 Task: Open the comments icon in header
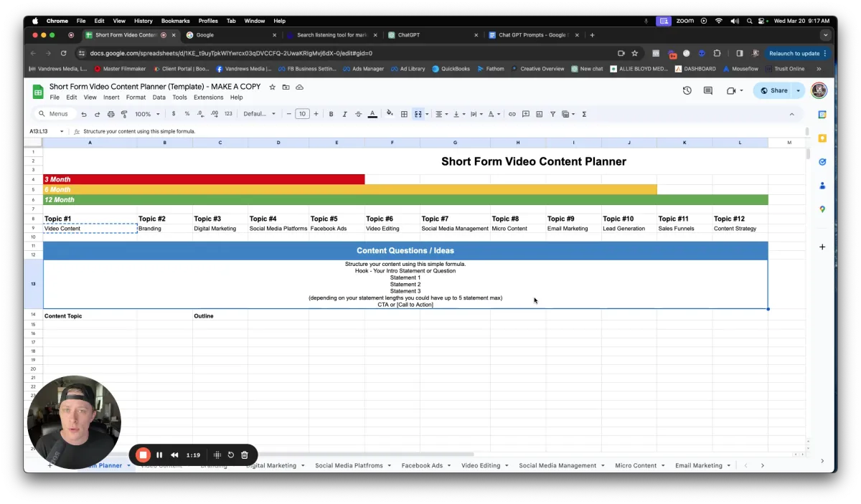(707, 90)
